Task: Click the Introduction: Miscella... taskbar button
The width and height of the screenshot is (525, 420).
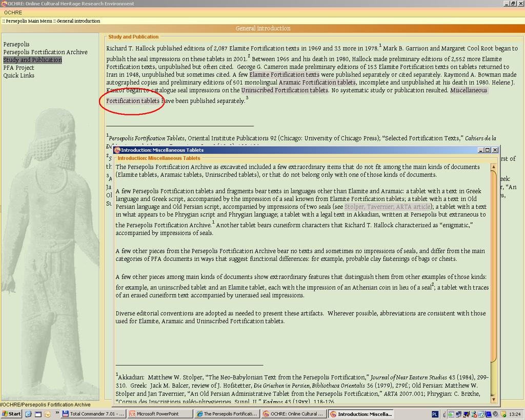Action: click(361, 414)
